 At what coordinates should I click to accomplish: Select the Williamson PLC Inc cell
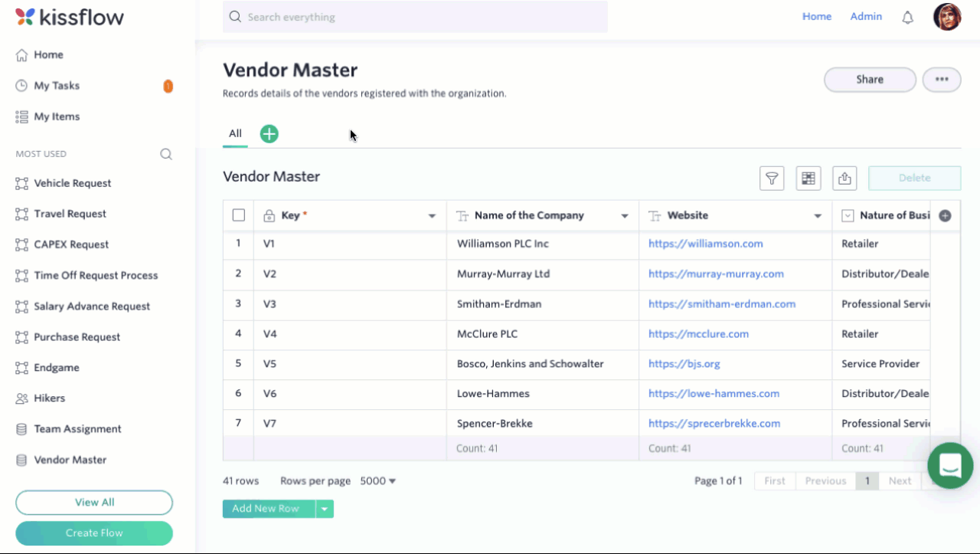543,244
